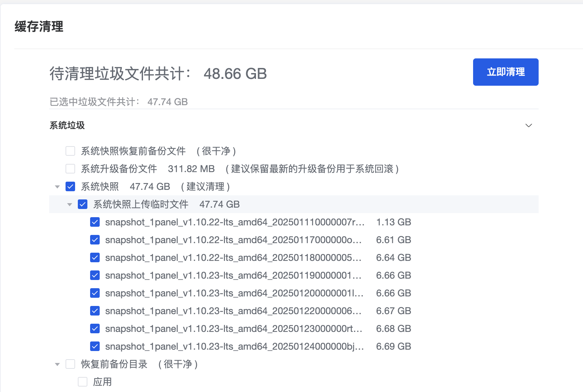
Task: Click the 恢复前备份目录 label
Action: click(114, 364)
